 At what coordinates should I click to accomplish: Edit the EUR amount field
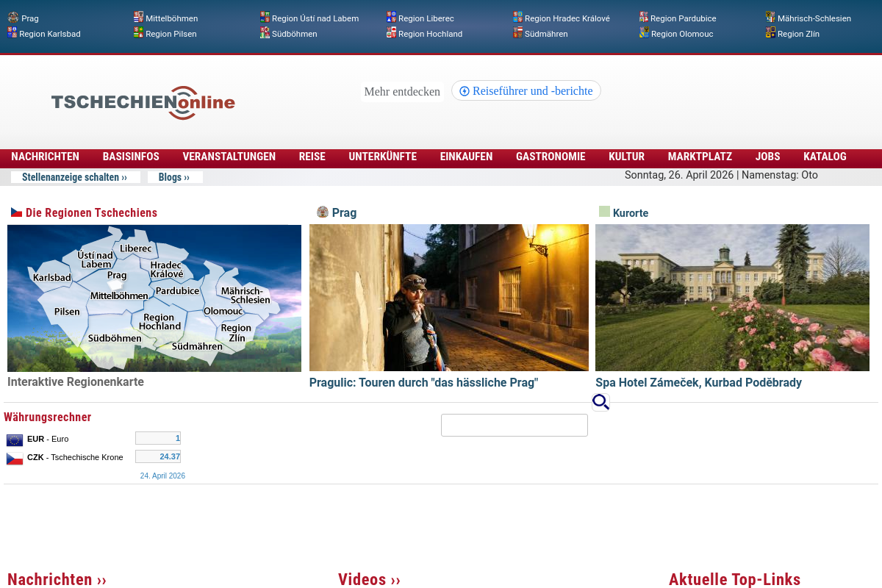[x=158, y=438]
